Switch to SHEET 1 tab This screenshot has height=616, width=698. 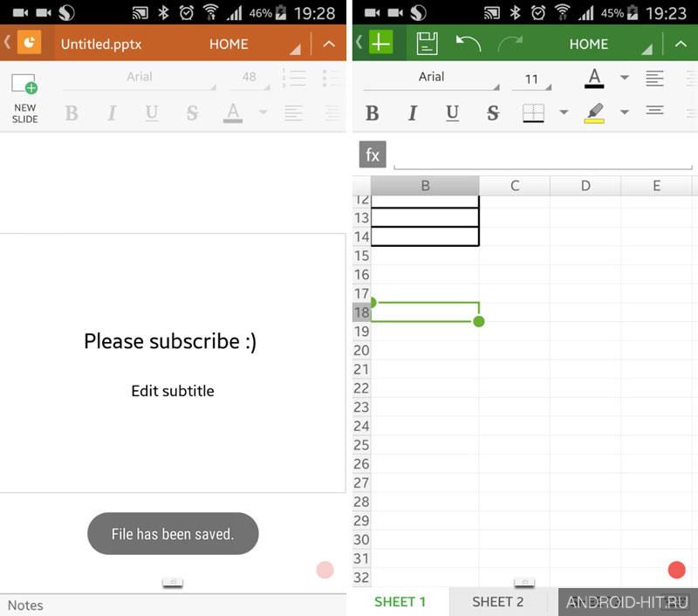[x=400, y=602]
